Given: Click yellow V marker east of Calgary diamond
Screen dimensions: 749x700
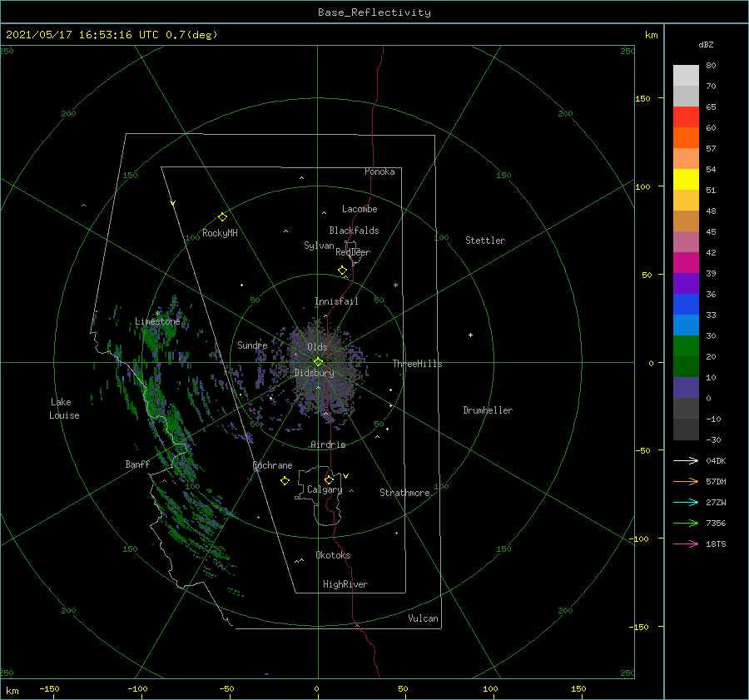Looking at the screenshot, I should point(346,476).
